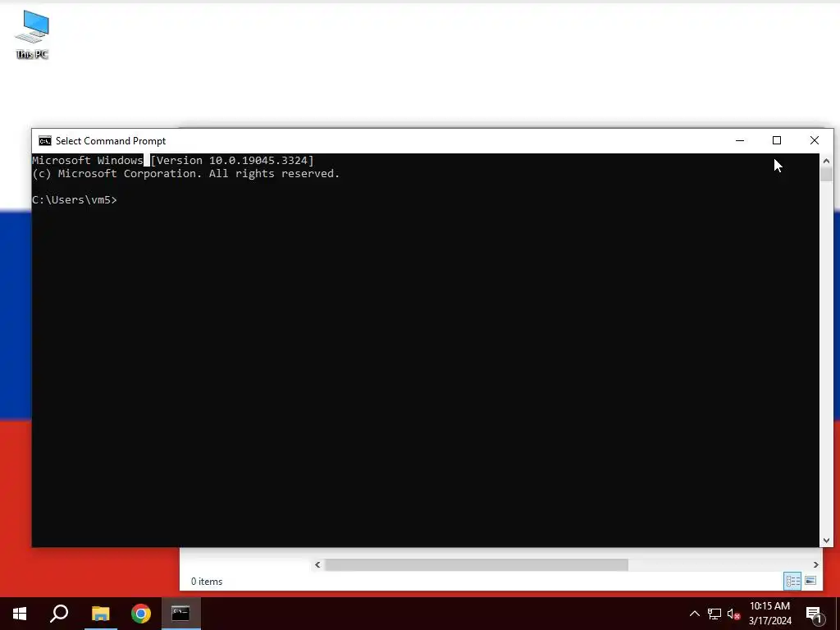The height and width of the screenshot is (630, 840).
Task: Click the Show desktop strip
Action: 838,614
